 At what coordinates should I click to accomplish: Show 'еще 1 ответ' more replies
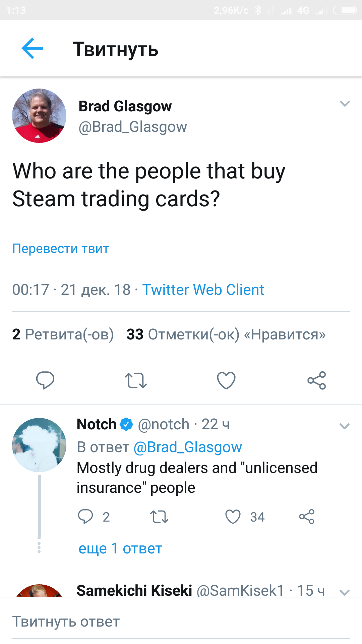pyautogui.click(x=120, y=549)
